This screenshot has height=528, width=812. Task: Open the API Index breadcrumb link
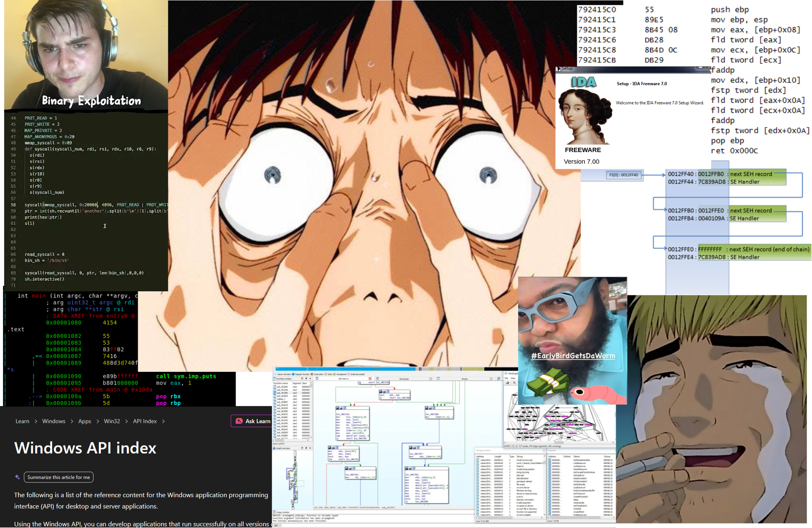(x=145, y=421)
